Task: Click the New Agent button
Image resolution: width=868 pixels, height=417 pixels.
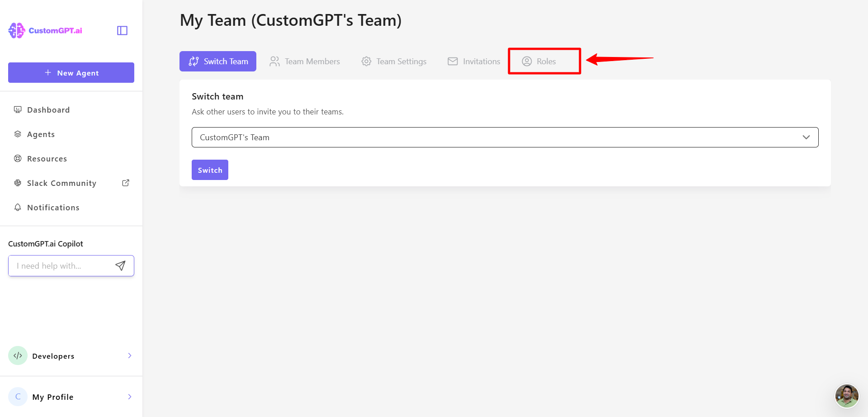Action: (x=71, y=72)
